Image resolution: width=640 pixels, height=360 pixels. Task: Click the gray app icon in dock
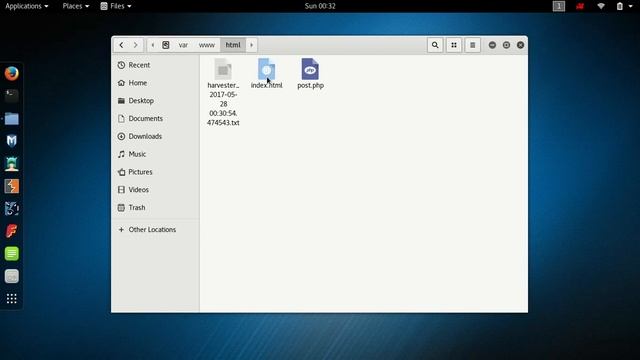point(11,276)
